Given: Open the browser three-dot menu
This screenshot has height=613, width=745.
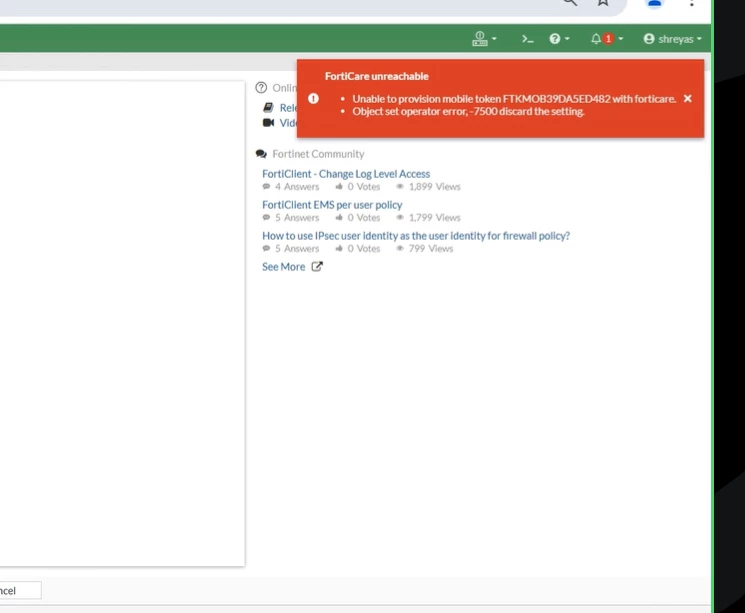Looking at the screenshot, I should (x=691, y=3).
